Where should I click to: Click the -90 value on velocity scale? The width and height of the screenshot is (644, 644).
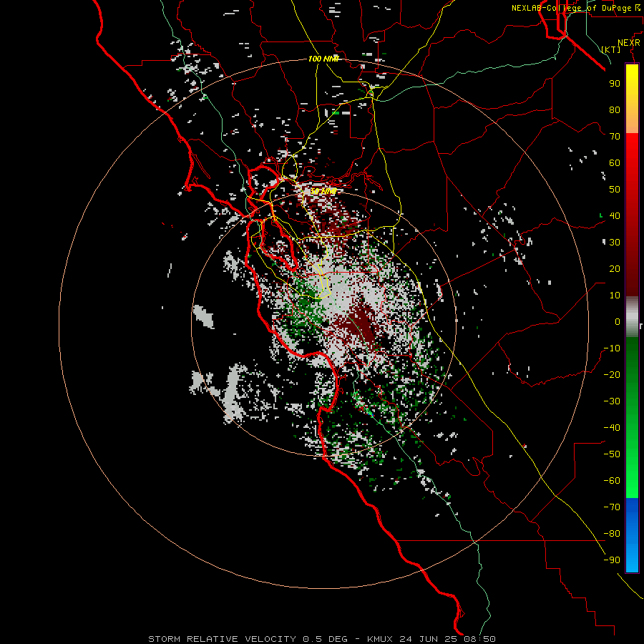pos(612,560)
